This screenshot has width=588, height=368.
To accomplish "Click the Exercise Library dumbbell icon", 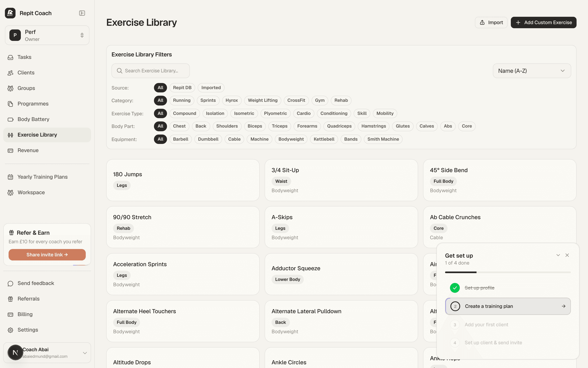I will [10, 135].
